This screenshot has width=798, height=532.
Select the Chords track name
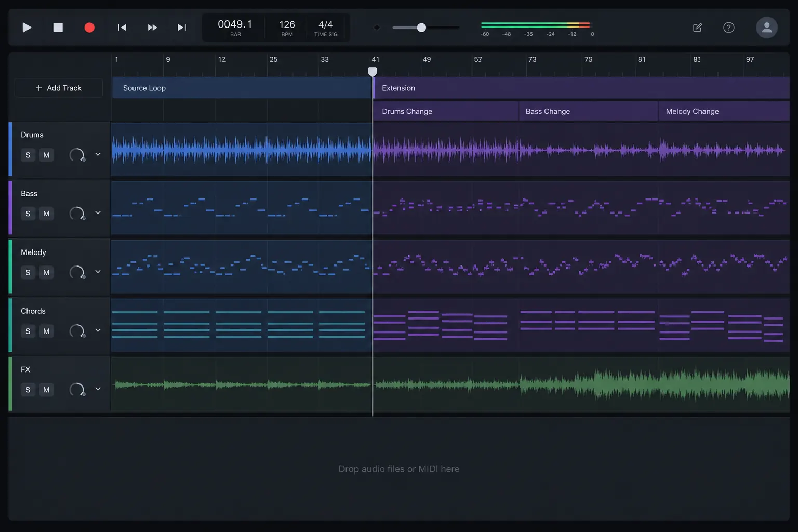pyautogui.click(x=33, y=311)
